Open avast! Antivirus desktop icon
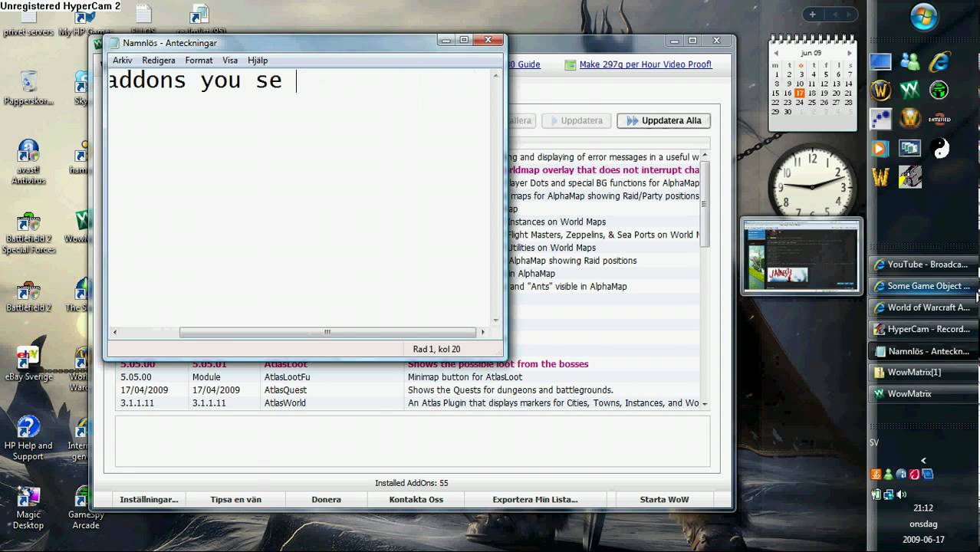 click(x=28, y=162)
